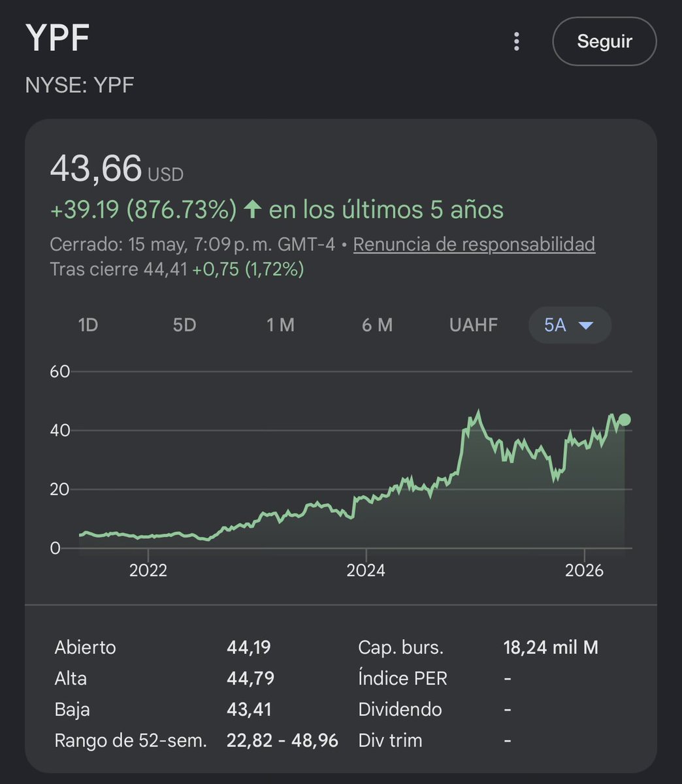This screenshot has height=784, width=682.
Task: Click the Cap. burs. value 18,24 mil M
Action: [x=551, y=647]
